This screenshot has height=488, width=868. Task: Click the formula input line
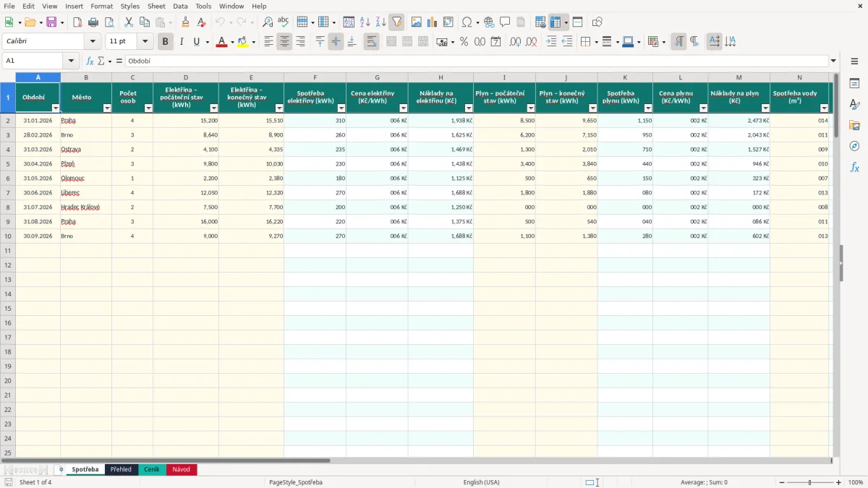476,61
